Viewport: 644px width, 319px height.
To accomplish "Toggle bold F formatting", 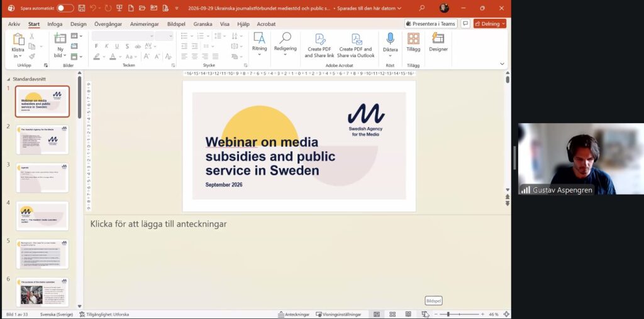I will pyautogui.click(x=96, y=46).
